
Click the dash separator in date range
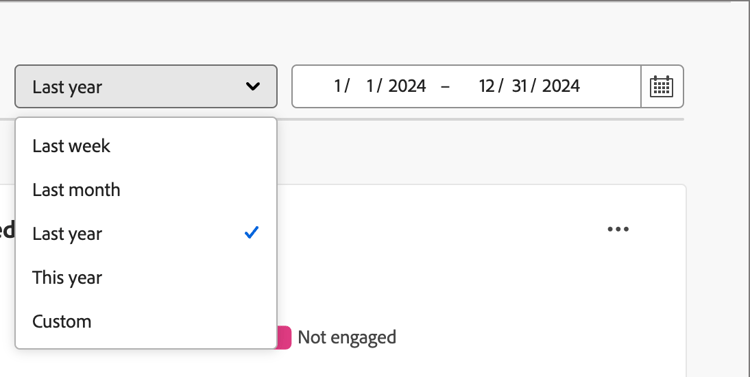(445, 87)
